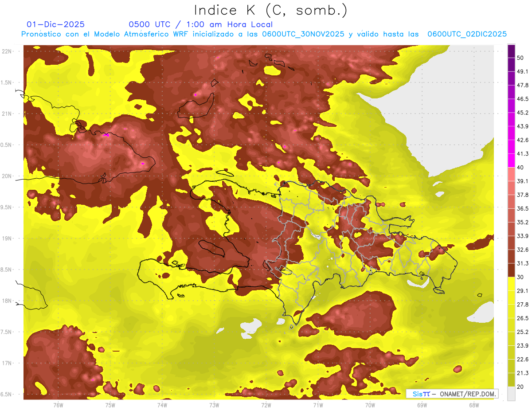The width and height of the screenshot is (532, 411).
Task: Click the grey bottom segment of the color bar
Action: pos(511,393)
